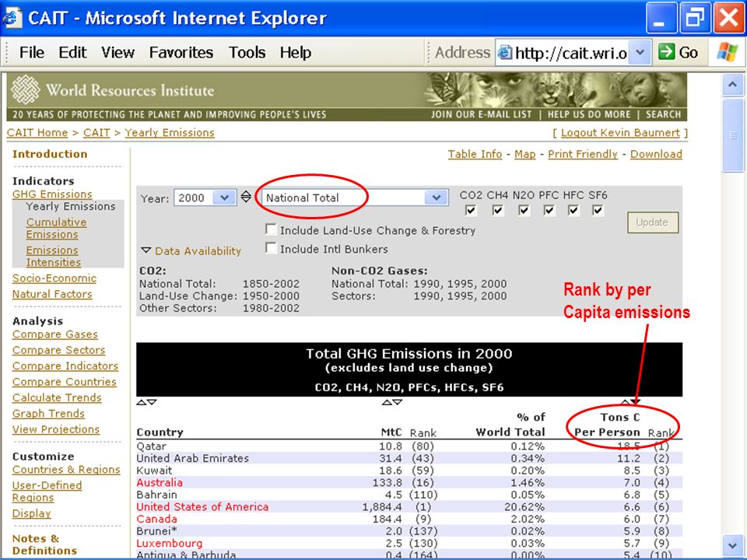The width and height of the screenshot is (747, 560).
Task: Click the Download link
Action: pyautogui.click(x=656, y=154)
